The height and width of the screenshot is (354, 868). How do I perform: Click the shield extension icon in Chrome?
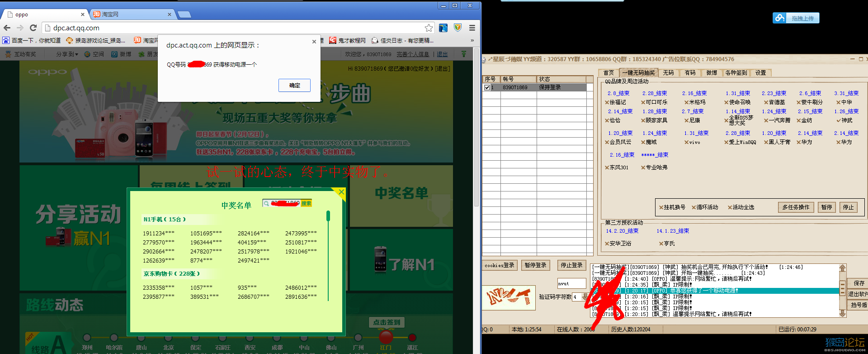coord(458,28)
